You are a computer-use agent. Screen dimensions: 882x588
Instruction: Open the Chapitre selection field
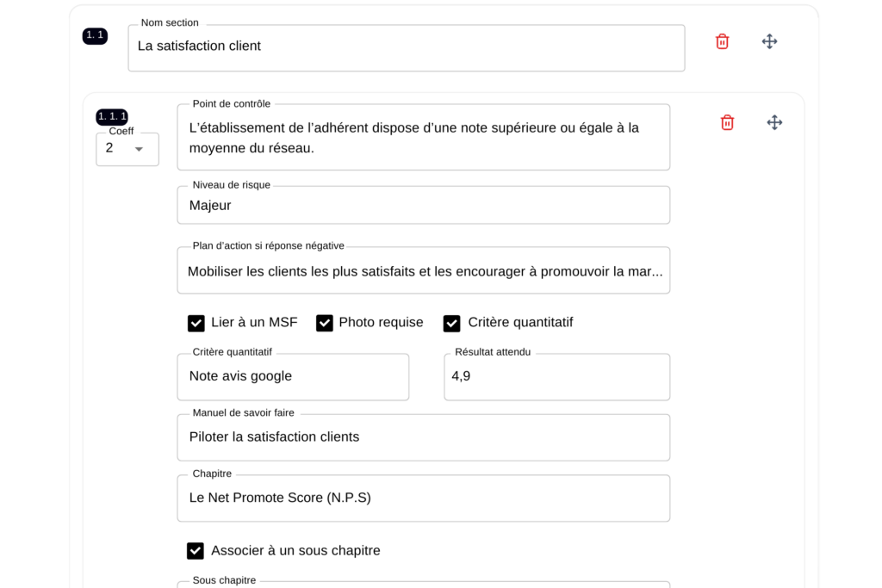click(423, 498)
